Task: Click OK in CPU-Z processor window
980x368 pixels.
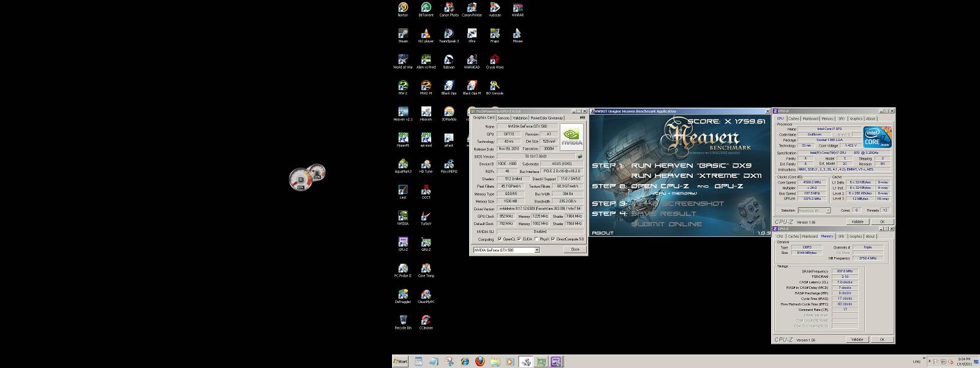Action: 883,221
